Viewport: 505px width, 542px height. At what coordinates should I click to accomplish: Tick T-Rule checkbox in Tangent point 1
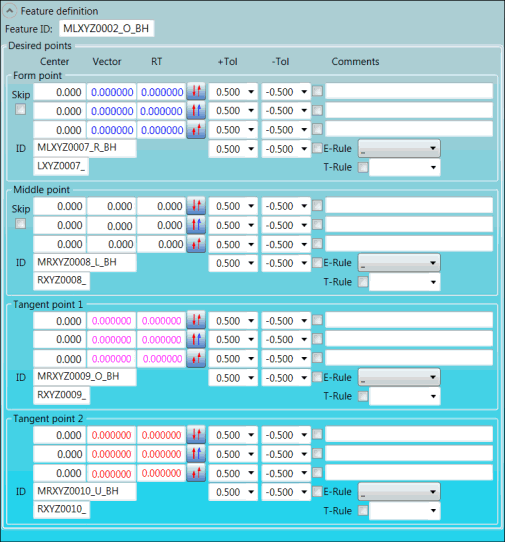click(x=363, y=396)
